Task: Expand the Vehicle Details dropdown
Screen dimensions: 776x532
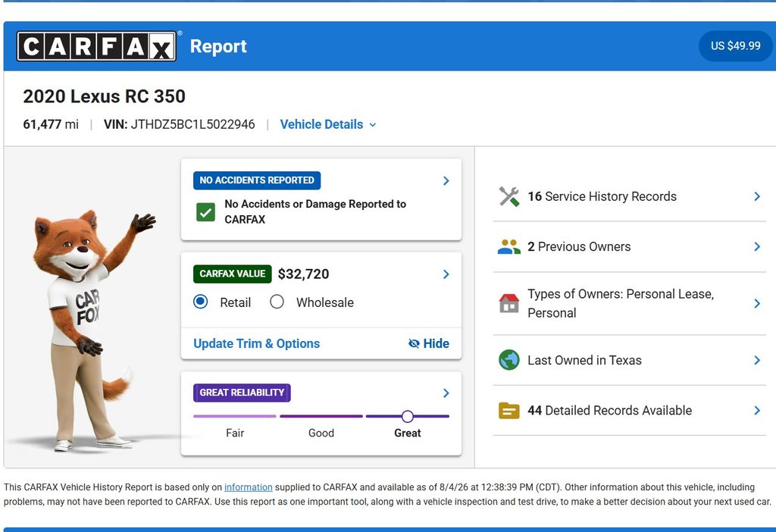Action: pos(328,124)
